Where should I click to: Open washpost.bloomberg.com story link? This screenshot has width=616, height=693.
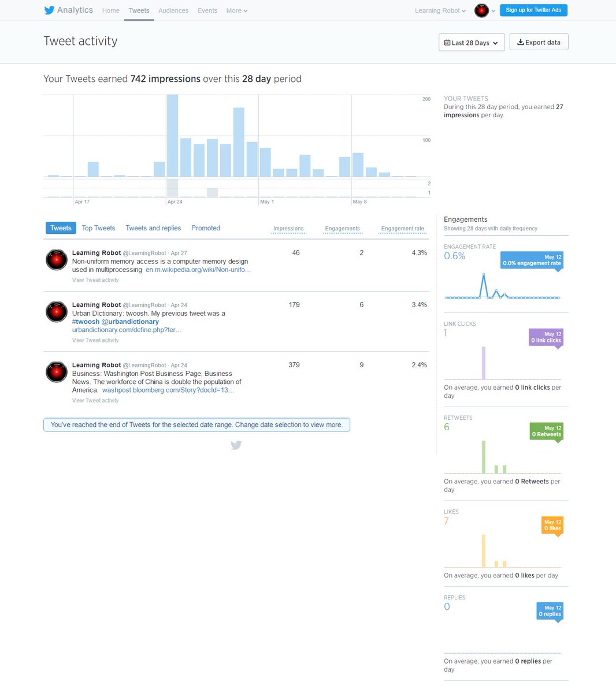point(168,390)
